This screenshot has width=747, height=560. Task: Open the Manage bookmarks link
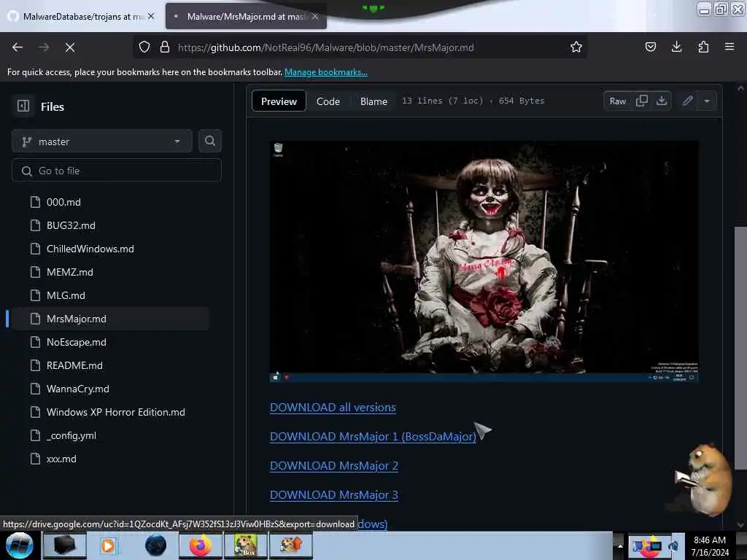326,72
